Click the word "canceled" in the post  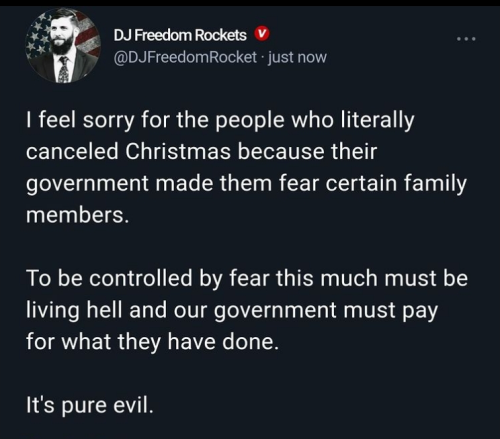[72, 151]
